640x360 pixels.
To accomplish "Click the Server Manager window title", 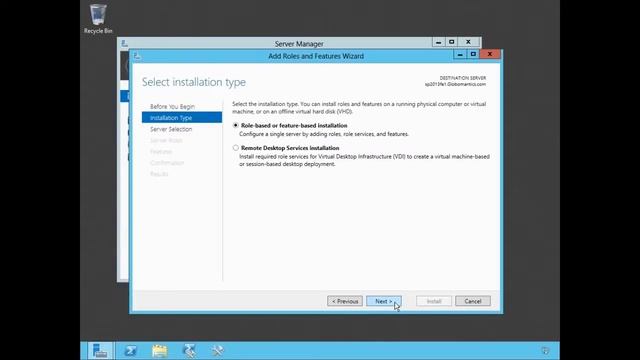I will point(299,44).
